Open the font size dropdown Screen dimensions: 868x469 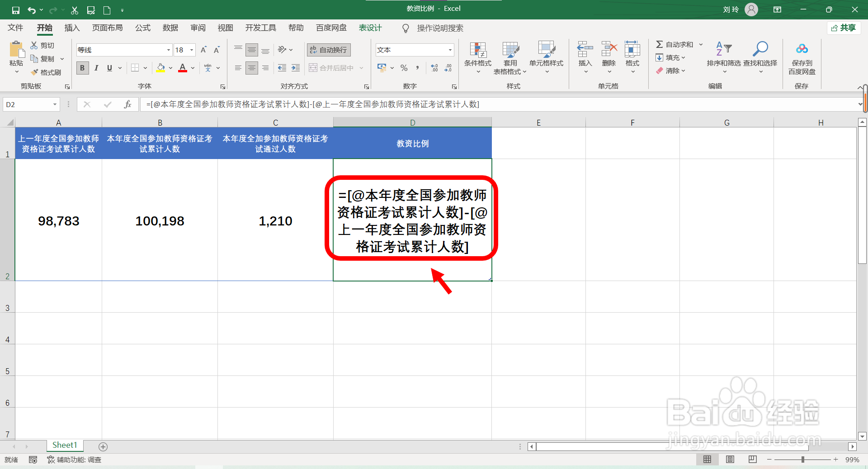pos(191,50)
